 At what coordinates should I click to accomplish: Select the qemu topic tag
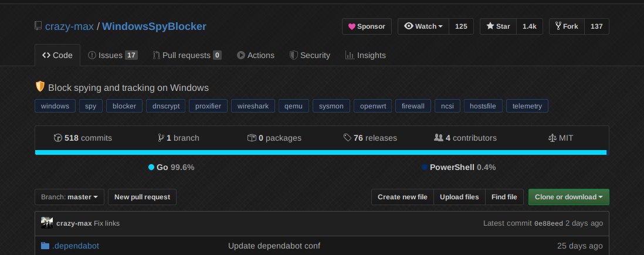click(294, 106)
